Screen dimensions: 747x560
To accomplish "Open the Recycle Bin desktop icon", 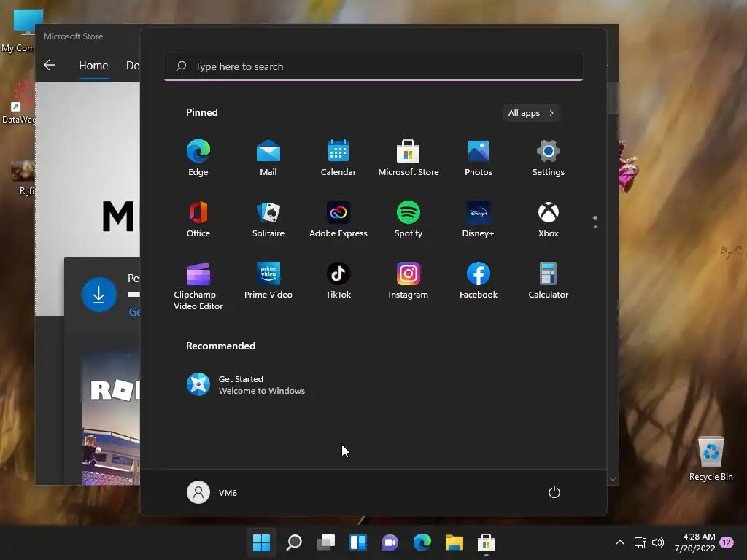I will [711, 459].
